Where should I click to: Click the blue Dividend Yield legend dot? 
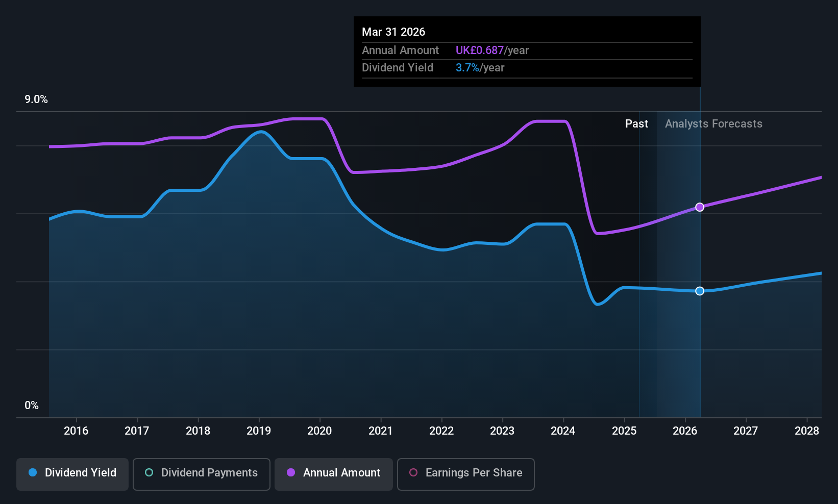[x=33, y=472]
